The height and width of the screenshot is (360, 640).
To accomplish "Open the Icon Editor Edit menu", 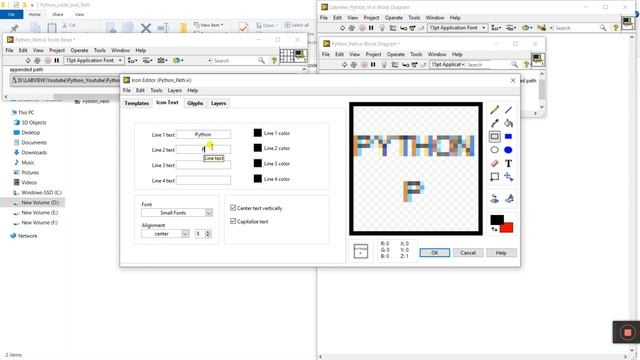I will [140, 90].
